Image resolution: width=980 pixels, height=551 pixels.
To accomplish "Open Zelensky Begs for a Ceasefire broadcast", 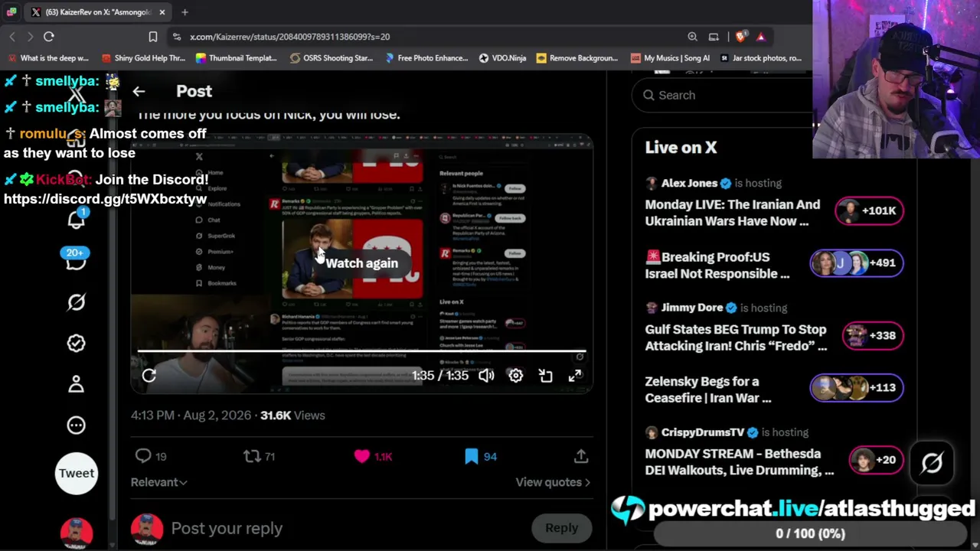I will (707, 390).
